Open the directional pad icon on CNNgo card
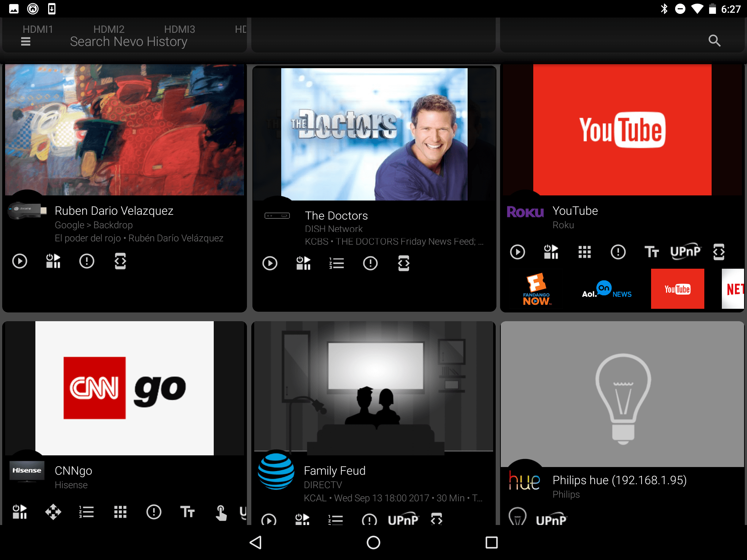This screenshot has width=747, height=560. [53, 512]
